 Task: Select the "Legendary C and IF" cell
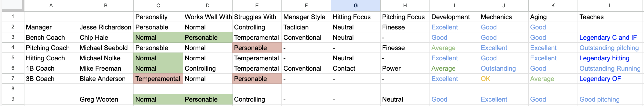coord(608,38)
